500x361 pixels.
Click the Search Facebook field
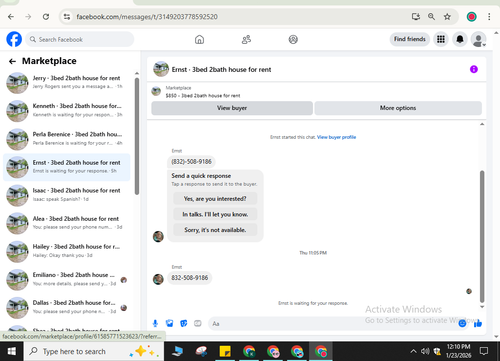pos(80,39)
